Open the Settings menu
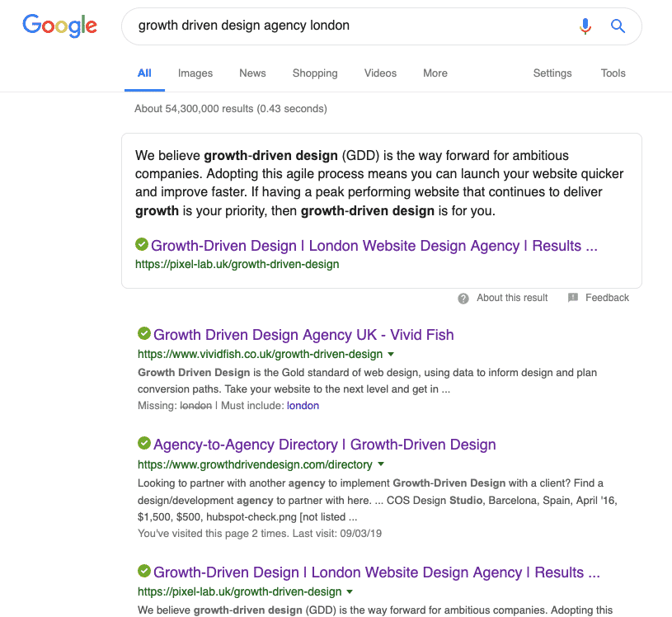This screenshot has height=617, width=672. pos(552,73)
